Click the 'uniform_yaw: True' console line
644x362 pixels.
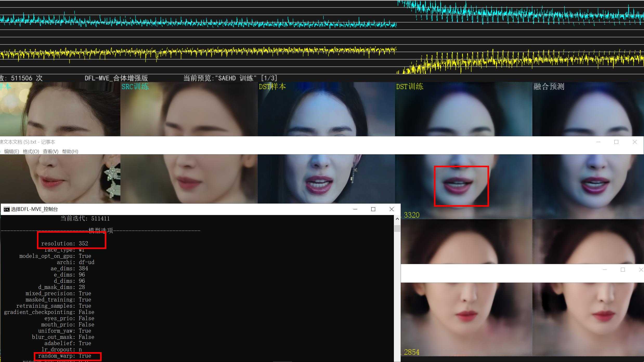point(64,331)
